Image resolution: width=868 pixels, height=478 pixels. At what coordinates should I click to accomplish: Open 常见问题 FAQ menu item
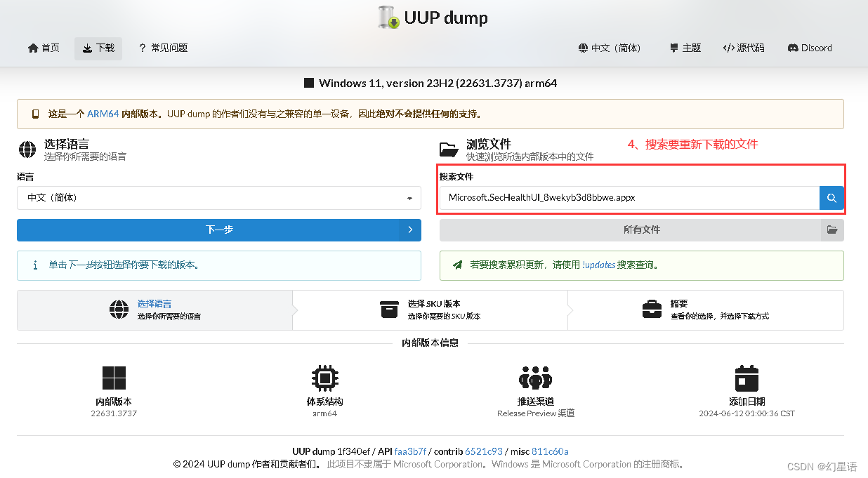(164, 48)
